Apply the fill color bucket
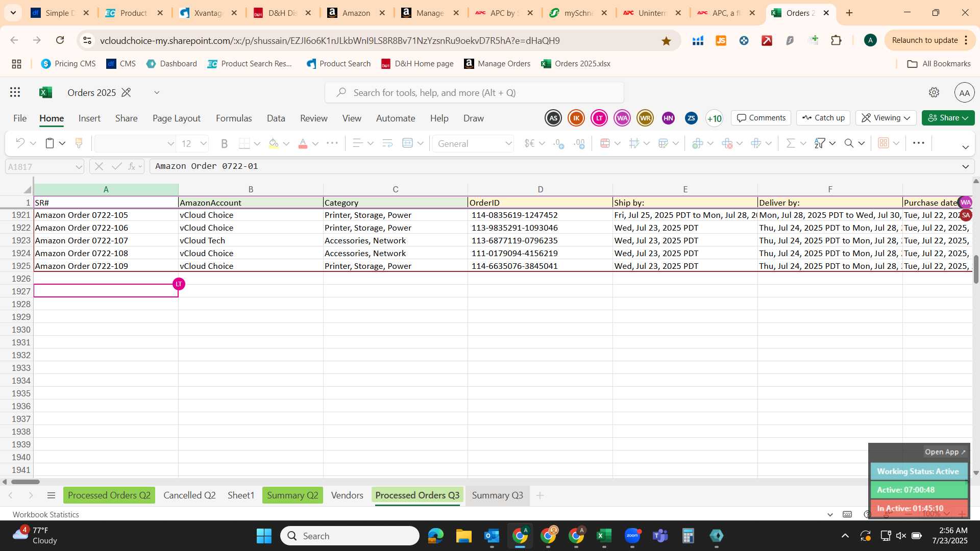The height and width of the screenshot is (551, 980). [274, 143]
